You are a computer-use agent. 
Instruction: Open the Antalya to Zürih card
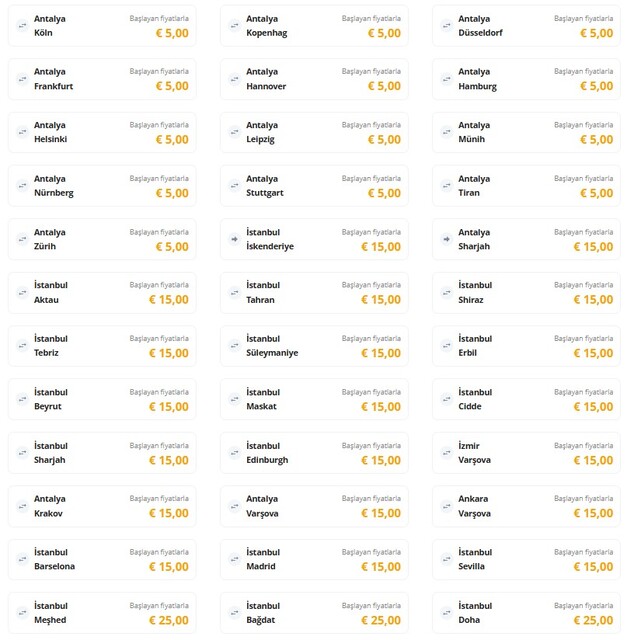tap(101, 239)
